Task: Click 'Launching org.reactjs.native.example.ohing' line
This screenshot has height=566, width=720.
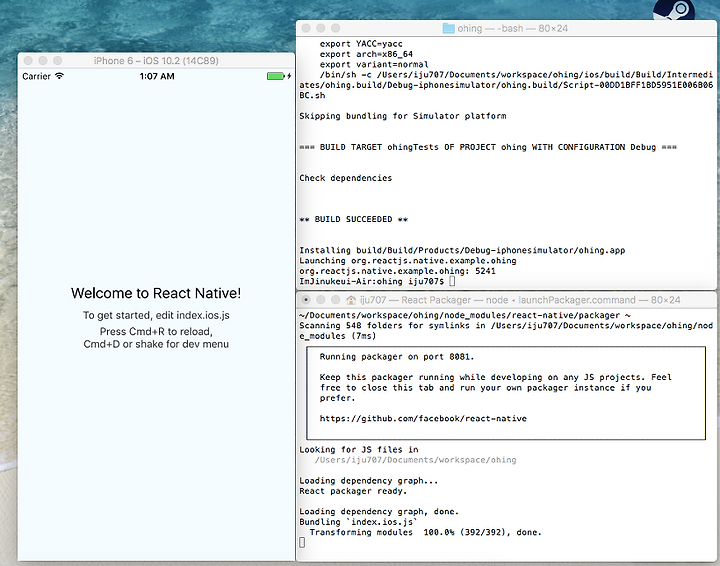Action: coord(408,261)
